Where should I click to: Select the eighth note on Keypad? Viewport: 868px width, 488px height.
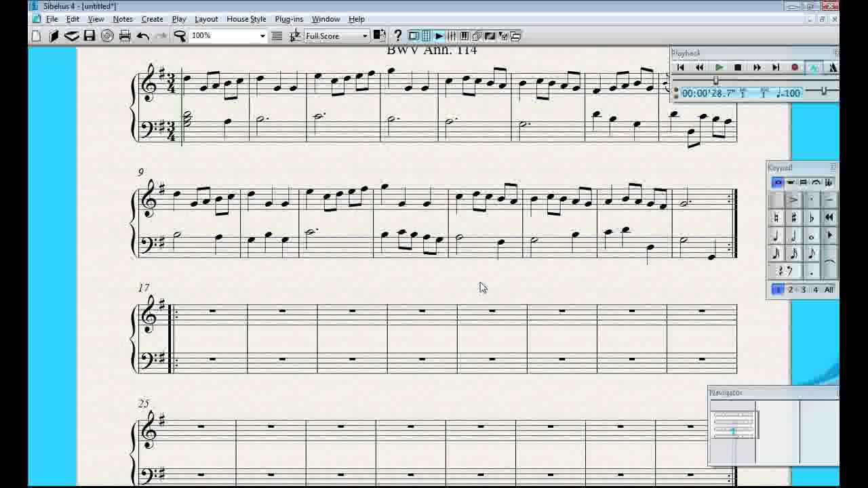pos(812,253)
